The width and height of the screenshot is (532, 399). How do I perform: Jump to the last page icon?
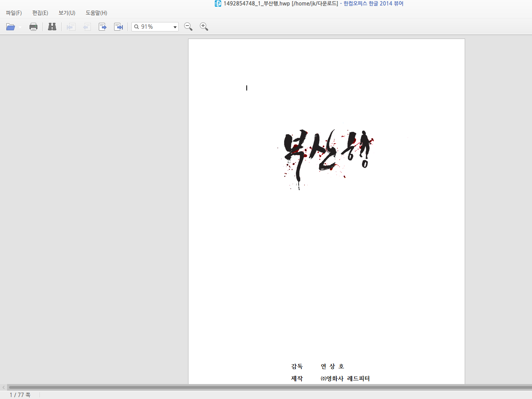pyautogui.click(x=118, y=27)
